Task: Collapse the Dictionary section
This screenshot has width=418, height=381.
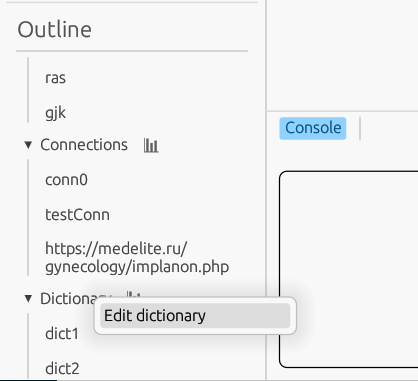Action: (28, 299)
